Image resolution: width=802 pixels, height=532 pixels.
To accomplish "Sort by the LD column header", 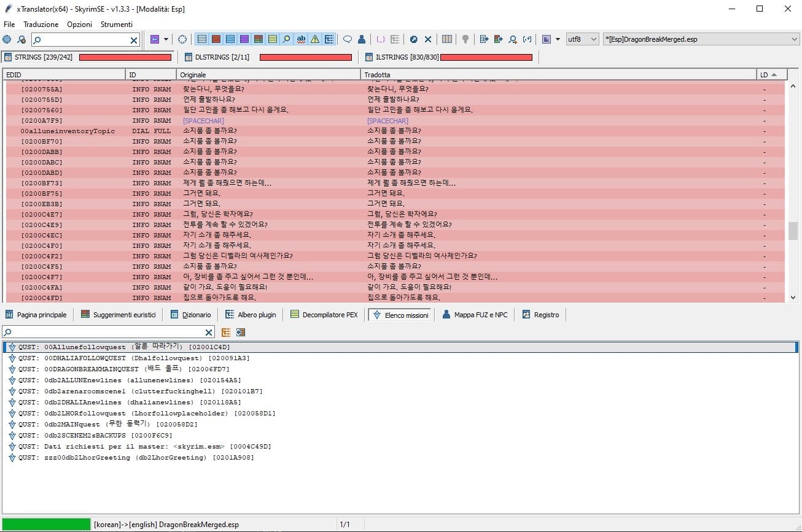I will pos(771,74).
